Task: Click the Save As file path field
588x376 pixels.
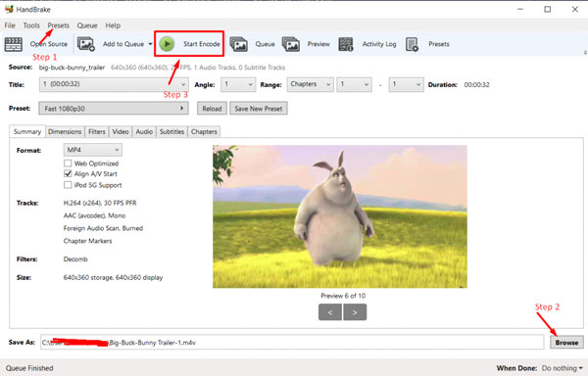Action: tap(292, 343)
